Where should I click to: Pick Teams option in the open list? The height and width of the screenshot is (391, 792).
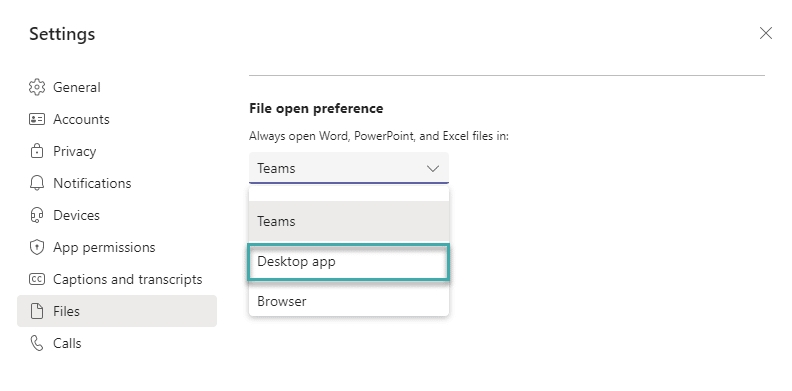[x=349, y=221]
